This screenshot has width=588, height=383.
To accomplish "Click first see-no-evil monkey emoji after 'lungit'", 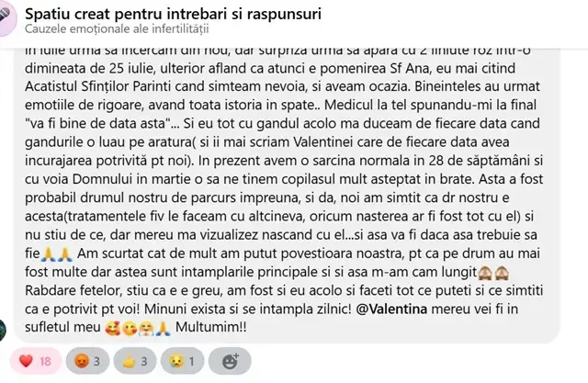I will coord(485,273).
